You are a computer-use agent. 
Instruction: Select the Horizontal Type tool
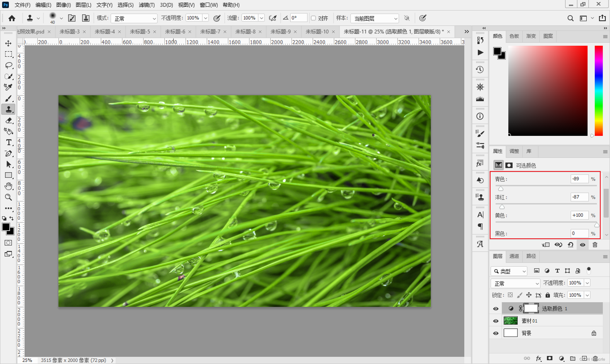click(x=8, y=142)
